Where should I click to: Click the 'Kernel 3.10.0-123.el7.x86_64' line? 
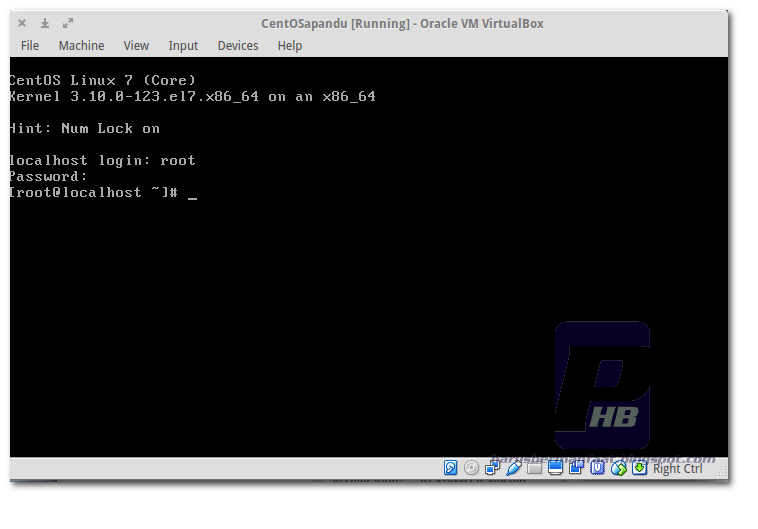pos(192,97)
